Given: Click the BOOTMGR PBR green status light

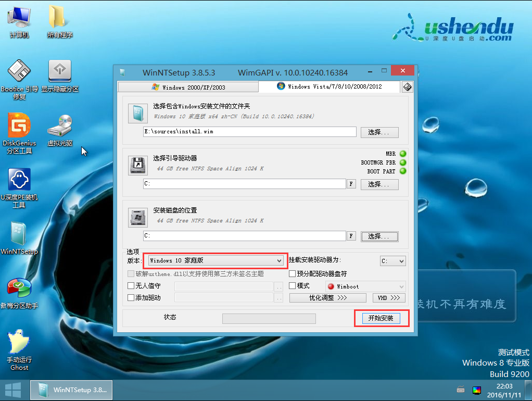Looking at the screenshot, I should (403, 162).
